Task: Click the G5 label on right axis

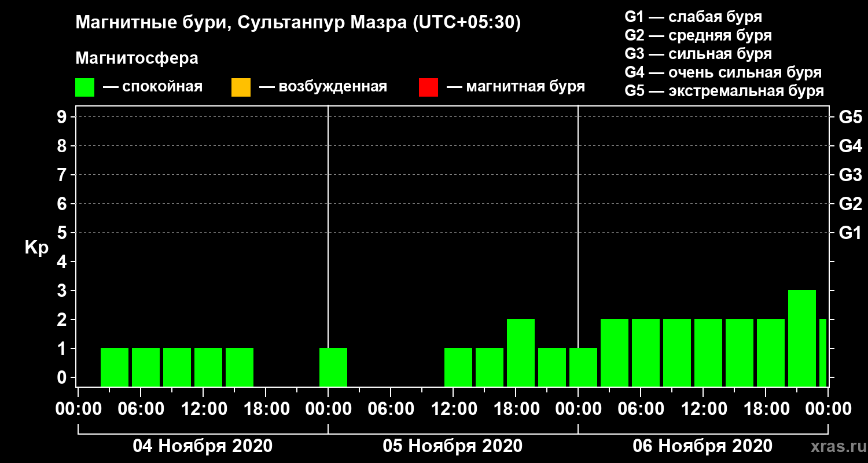Action: coord(851,117)
